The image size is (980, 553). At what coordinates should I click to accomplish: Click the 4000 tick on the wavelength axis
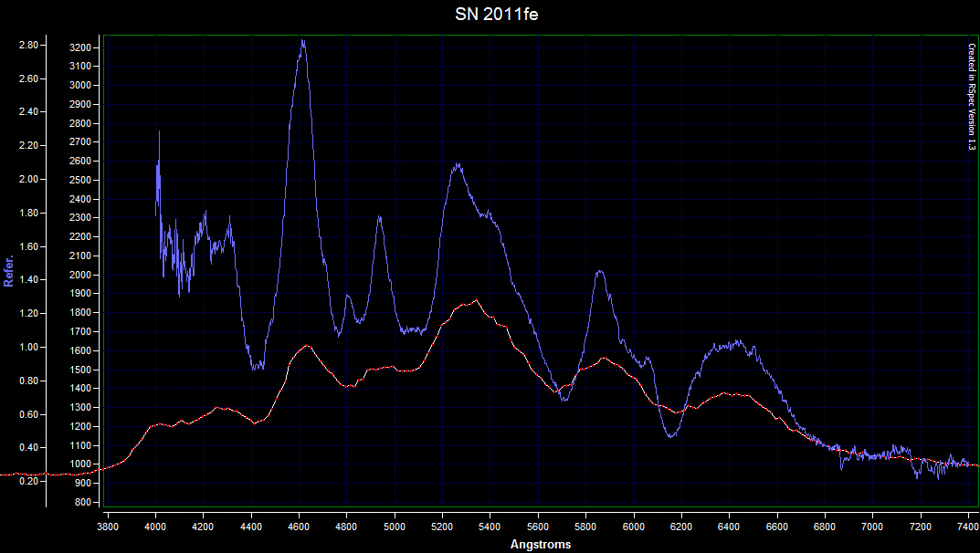click(156, 528)
